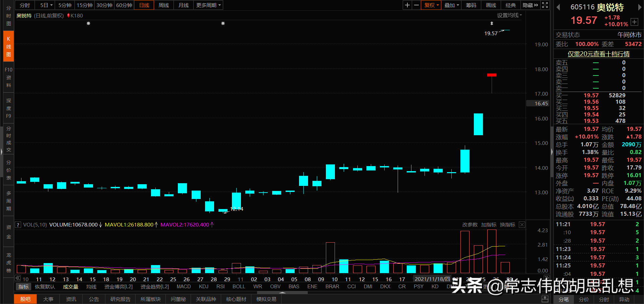Click 改参数 to edit volume indicator parameters
The image size is (644, 304).
pos(469,224)
